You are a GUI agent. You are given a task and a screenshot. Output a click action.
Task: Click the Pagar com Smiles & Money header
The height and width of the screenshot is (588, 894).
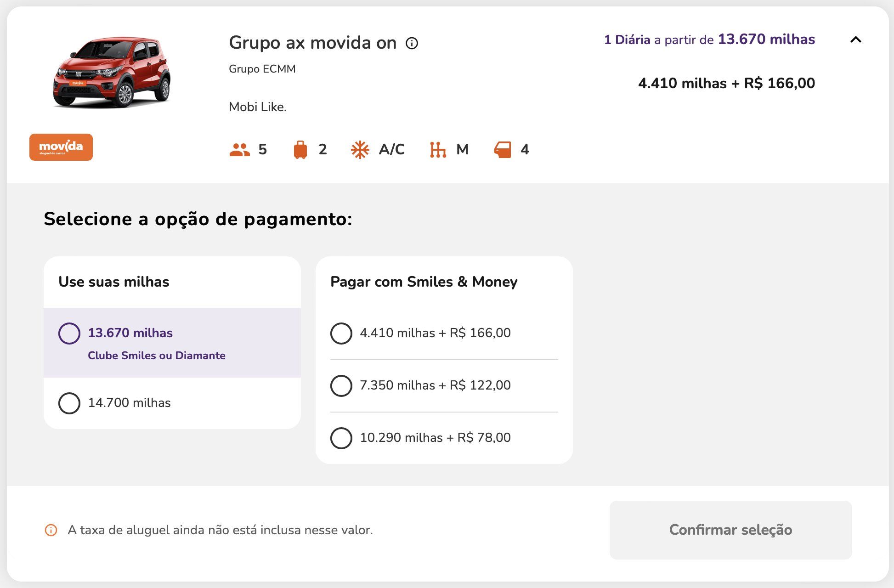click(424, 282)
